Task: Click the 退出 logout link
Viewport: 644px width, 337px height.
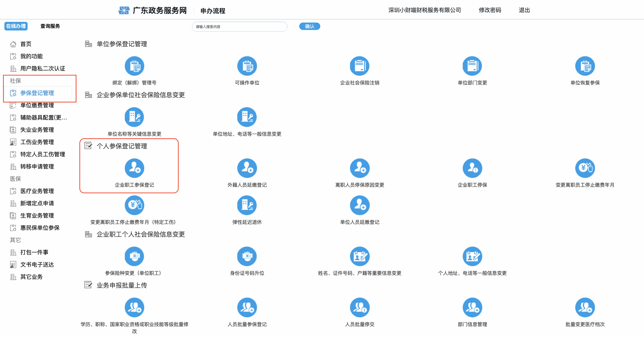Action: pyautogui.click(x=524, y=10)
